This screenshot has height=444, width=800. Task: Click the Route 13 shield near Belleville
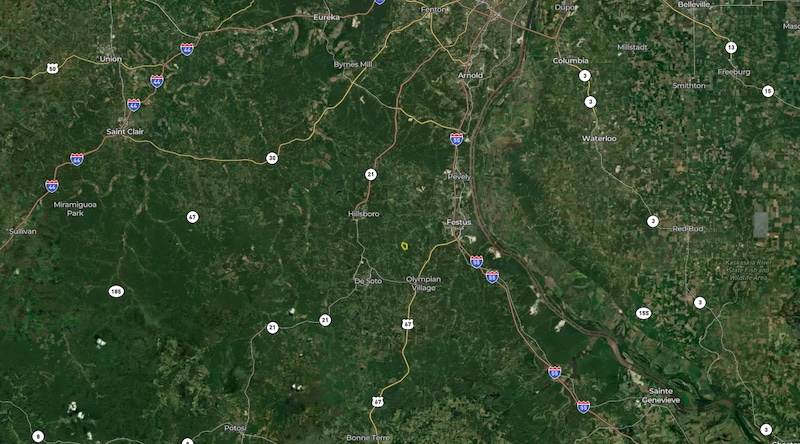731,47
